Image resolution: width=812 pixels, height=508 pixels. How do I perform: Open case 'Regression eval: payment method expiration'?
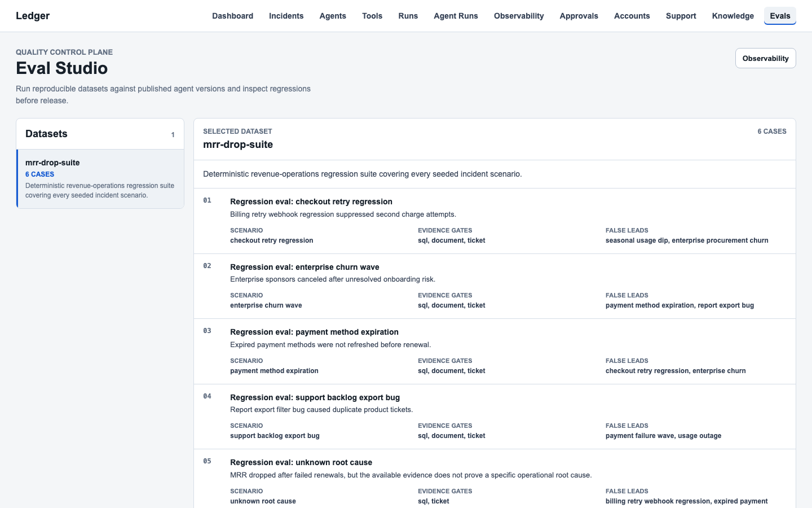click(x=314, y=332)
